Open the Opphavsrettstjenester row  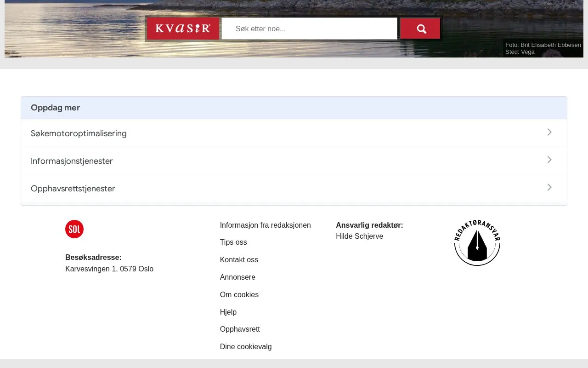[x=294, y=188]
